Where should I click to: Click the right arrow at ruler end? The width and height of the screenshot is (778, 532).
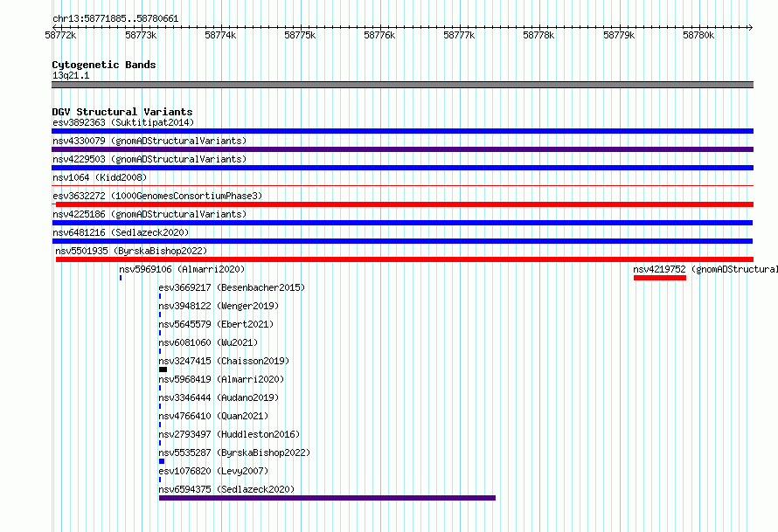[750, 27]
